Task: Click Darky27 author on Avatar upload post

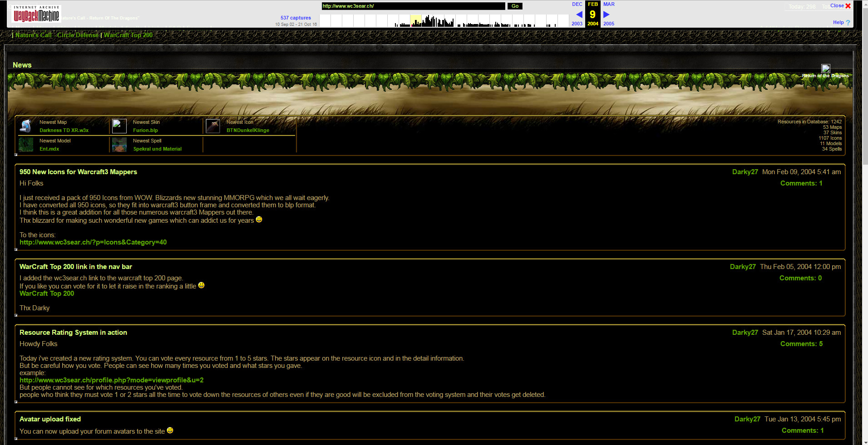Action: pyautogui.click(x=747, y=419)
